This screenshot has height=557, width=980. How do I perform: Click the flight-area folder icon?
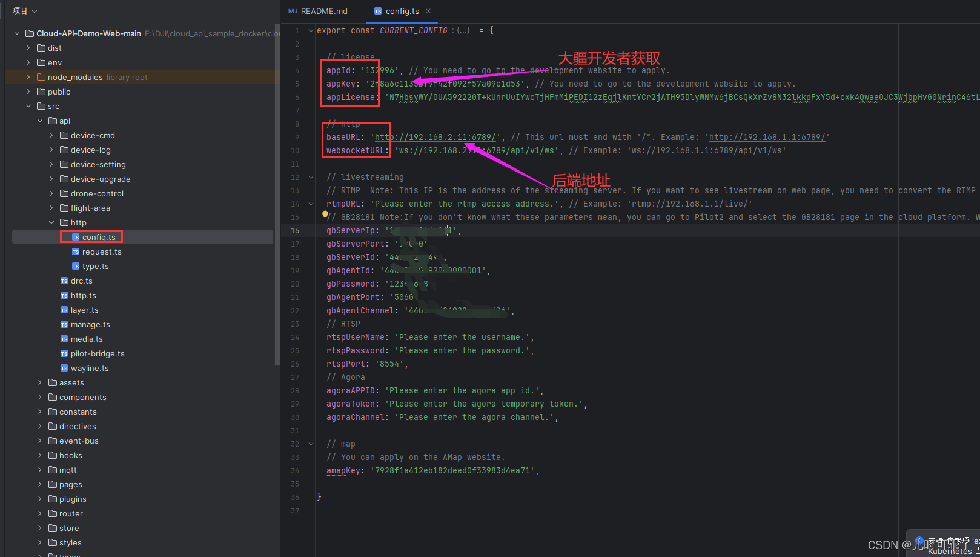64,208
